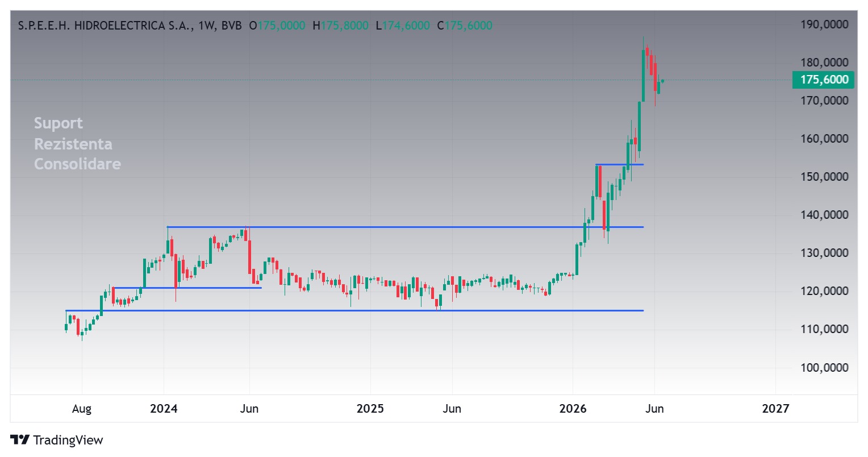The height and width of the screenshot is (457, 868).
Task: Click the 150,0000 price axis label
Action: (824, 177)
